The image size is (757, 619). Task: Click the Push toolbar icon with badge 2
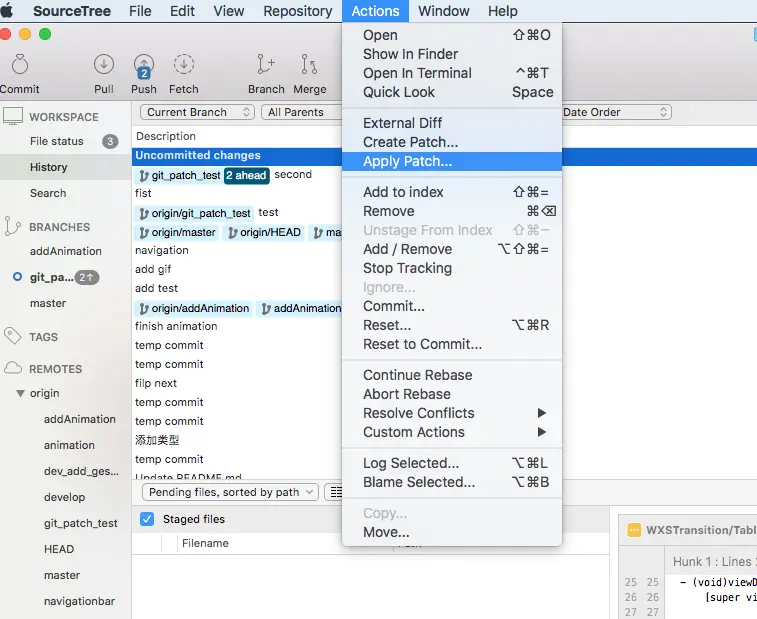144,66
